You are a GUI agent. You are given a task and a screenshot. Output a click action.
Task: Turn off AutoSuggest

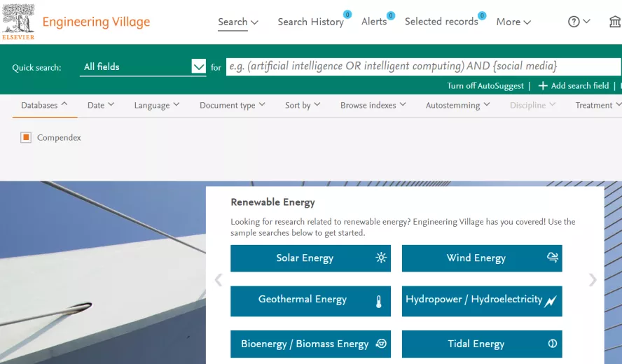tap(485, 85)
